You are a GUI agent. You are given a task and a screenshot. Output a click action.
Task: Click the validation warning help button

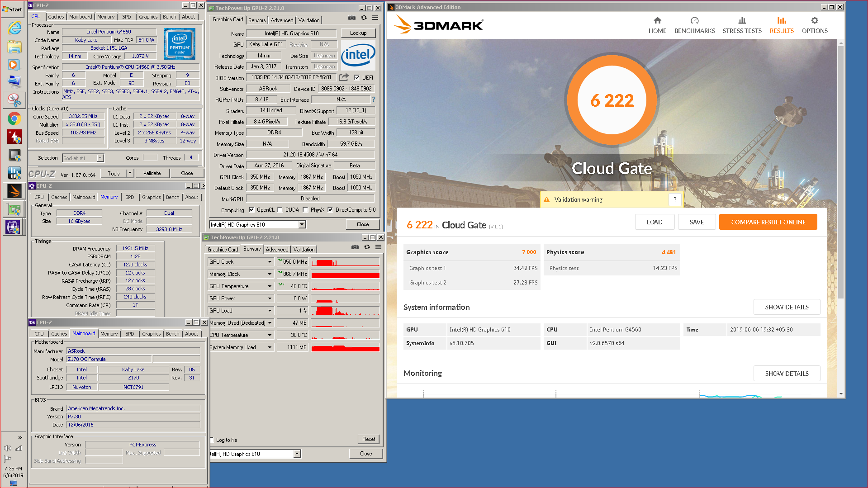tap(675, 199)
